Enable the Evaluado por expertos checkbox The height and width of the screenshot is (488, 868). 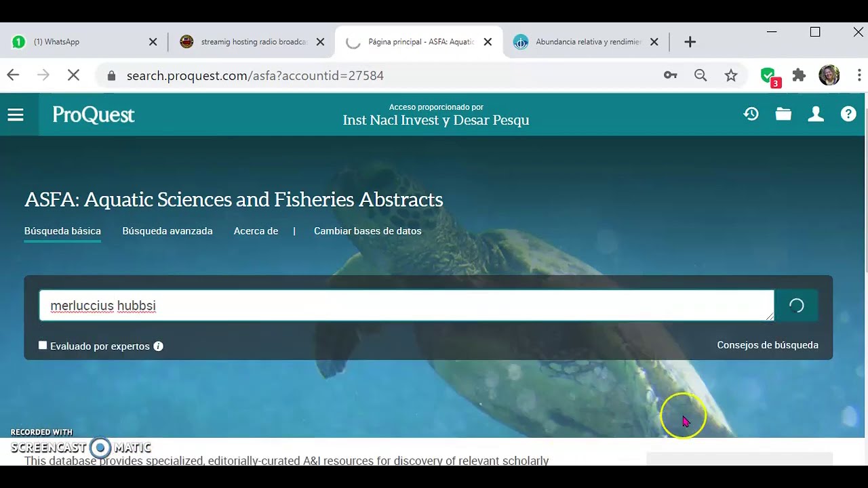coord(43,346)
